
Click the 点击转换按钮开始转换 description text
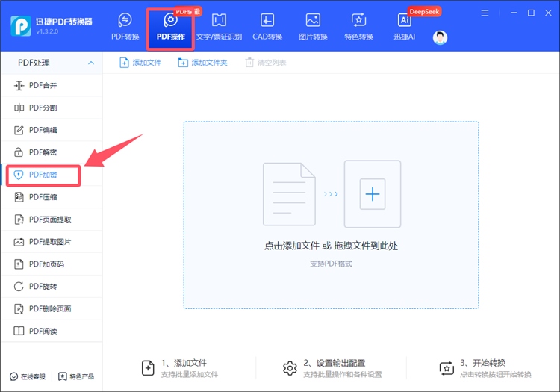496,375
